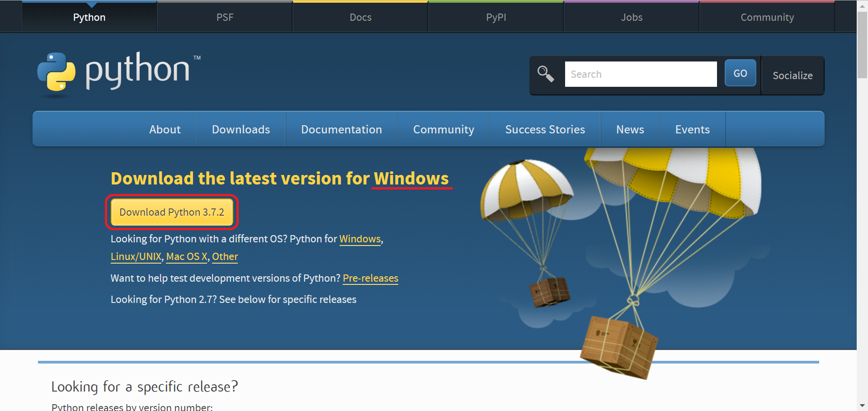This screenshot has width=868, height=411.
Task: Switch to the PyPI top tab
Action: [x=496, y=17]
